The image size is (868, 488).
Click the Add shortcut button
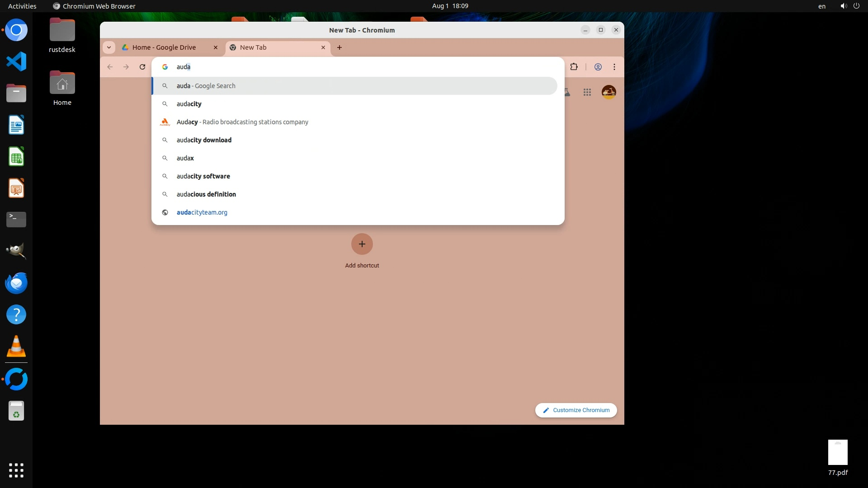(362, 244)
